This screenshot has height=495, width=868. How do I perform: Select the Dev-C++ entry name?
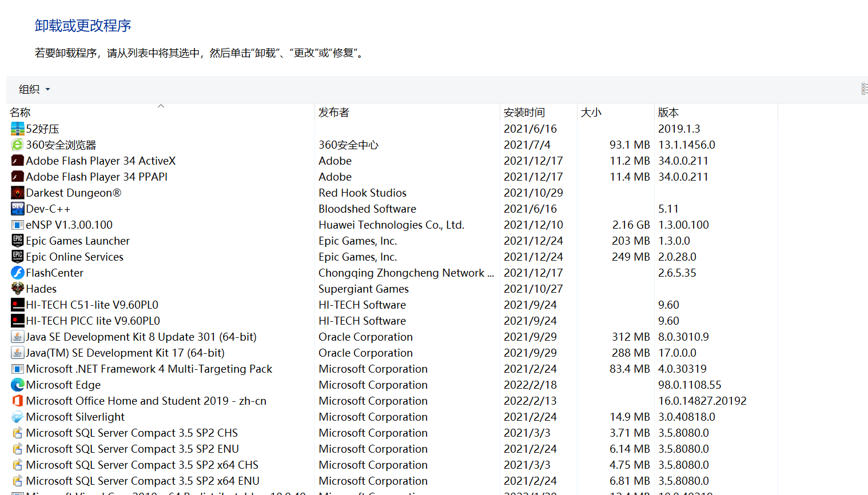pos(48,209)
